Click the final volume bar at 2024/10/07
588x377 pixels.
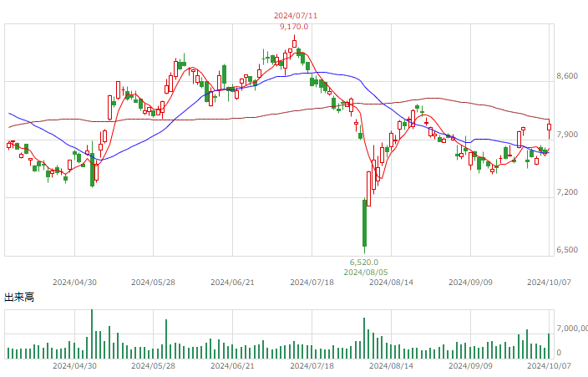click(x=549, y=346)
